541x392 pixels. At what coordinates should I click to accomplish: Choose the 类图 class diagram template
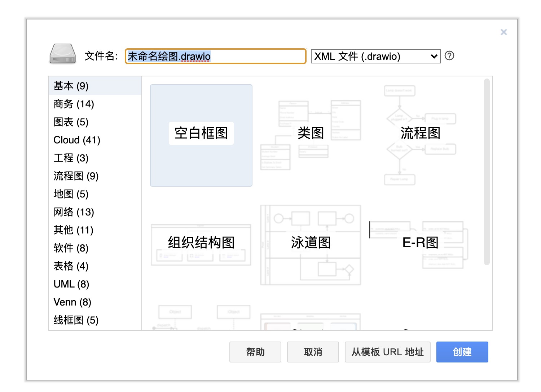311,135
